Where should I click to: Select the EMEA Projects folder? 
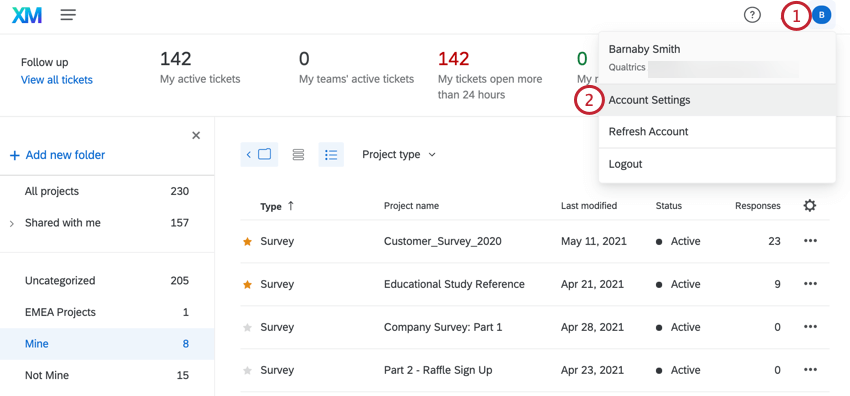(x=107, y=312)
